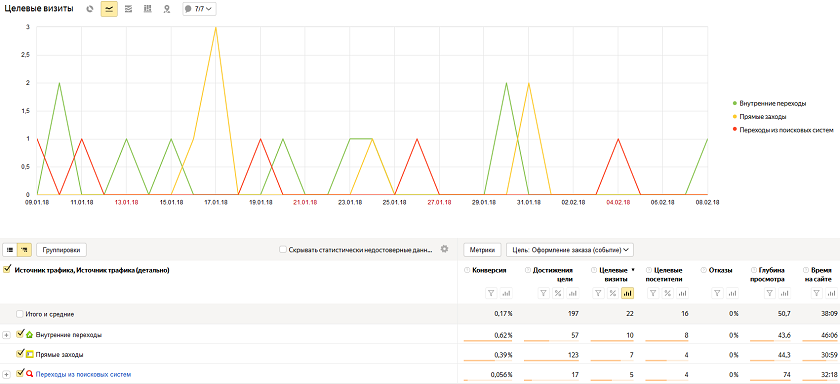Viewport: 840px width, 384px height.
Task: Expand the Внутренние переходы row
Action: pos(6,335)
